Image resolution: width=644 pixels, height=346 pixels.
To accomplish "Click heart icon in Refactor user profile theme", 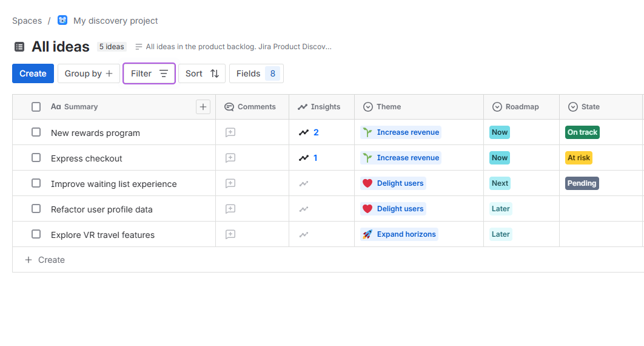I will [x=367, y=209].
